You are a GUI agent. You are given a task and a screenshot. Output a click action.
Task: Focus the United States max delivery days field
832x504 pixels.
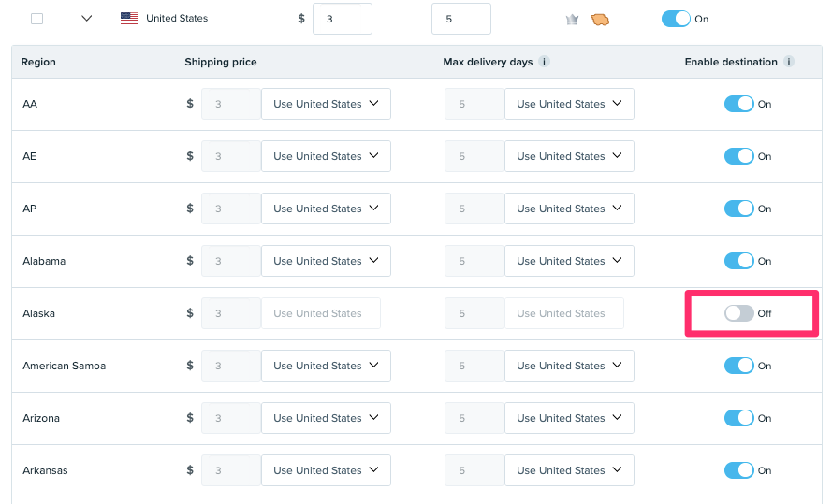tap(461, 19)
